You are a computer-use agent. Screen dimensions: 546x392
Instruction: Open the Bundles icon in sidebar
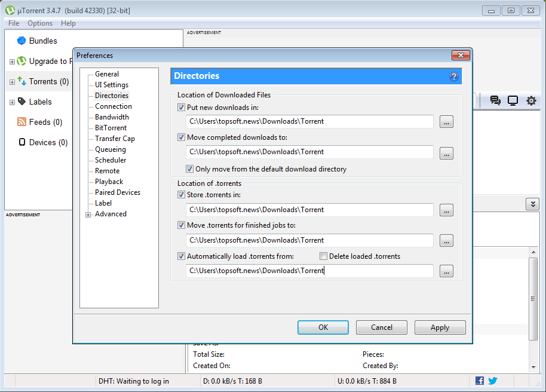[x=22, y=41]
